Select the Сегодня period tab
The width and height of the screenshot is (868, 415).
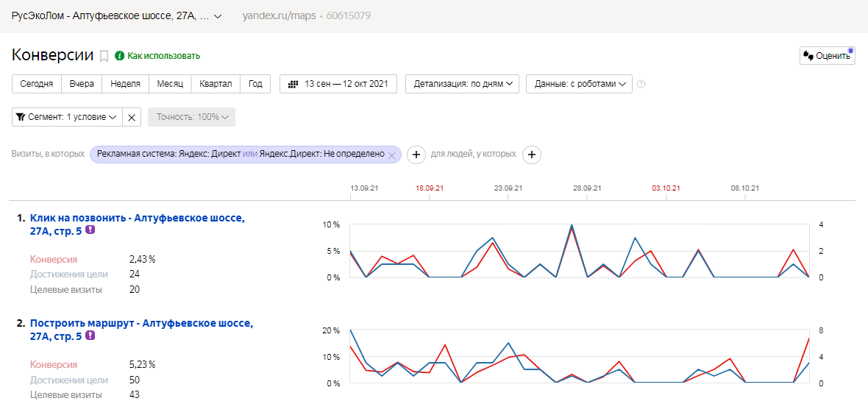37,84
